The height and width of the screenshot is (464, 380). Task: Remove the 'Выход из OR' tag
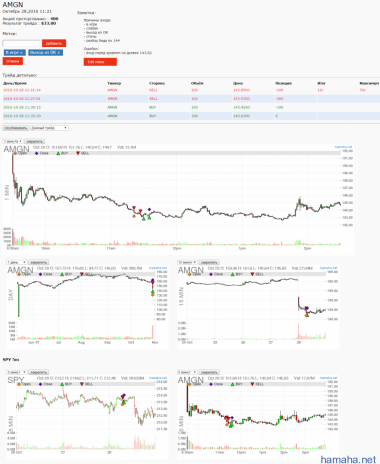point(59,53)
